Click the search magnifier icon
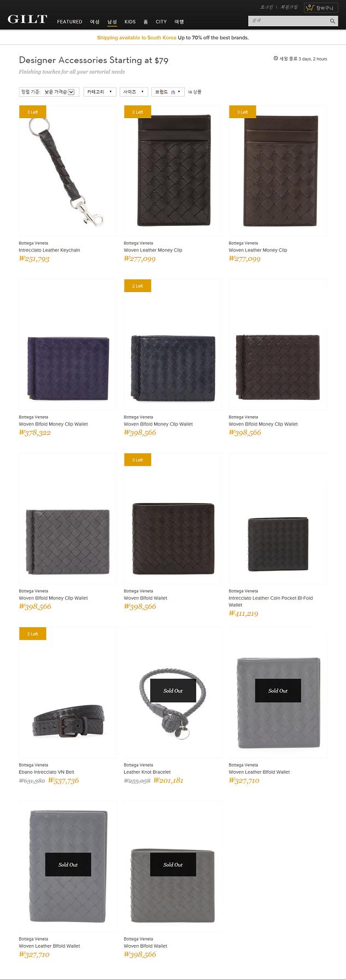 pyautogui.click(x=332, y=21)
